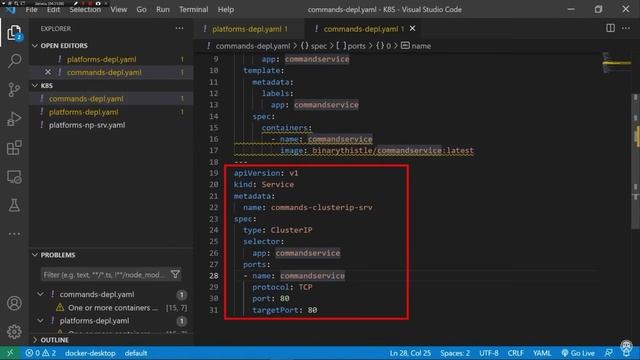The image size is (640, 360).
Task: Click the remote window indicator in status bar
Action: point(10,353)
